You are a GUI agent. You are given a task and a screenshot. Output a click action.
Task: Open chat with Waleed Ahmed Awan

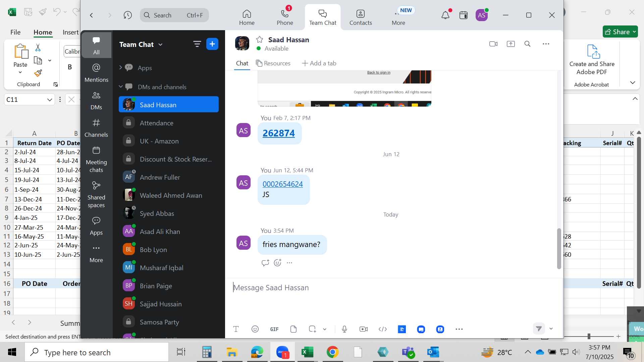169,195
